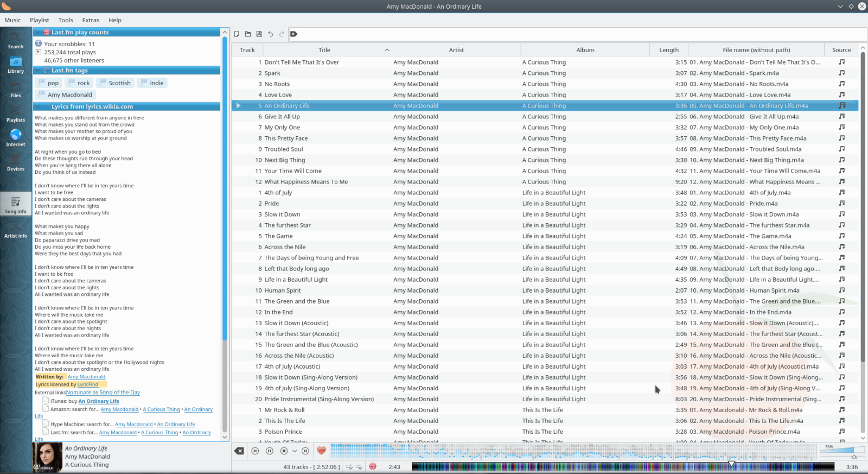Open the Help menu

(115, 20)
